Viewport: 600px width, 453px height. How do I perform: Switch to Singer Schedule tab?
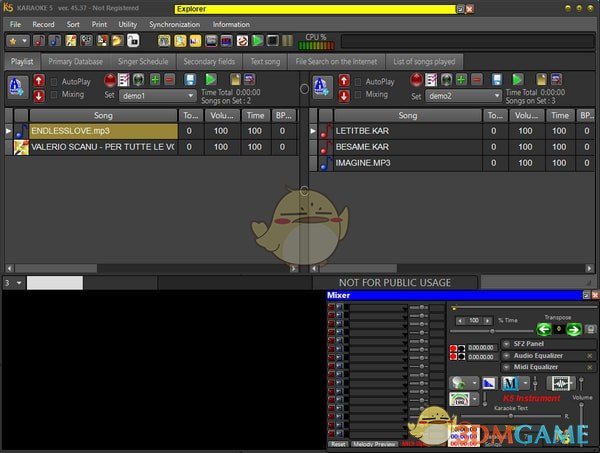[143, 62]
